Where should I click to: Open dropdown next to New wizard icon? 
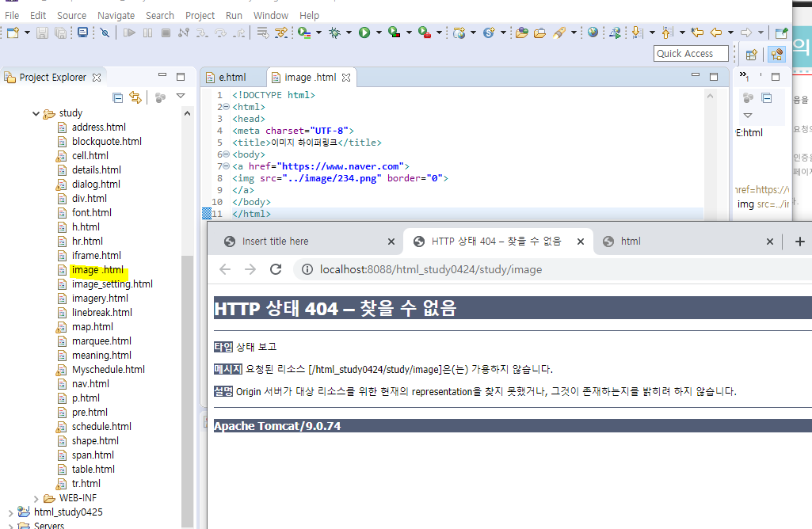click(27, 32)
